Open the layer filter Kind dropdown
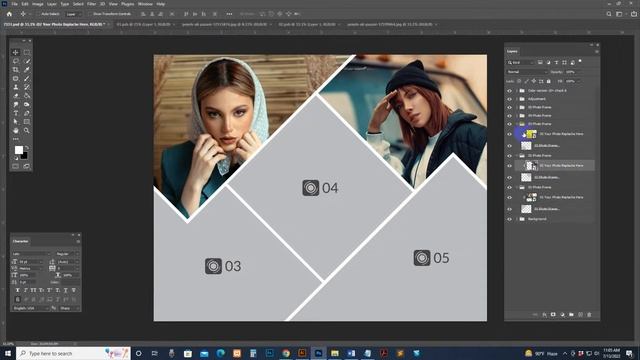Image resolution: width=640 pixels, height=360 pixels. tap(520, 62)
